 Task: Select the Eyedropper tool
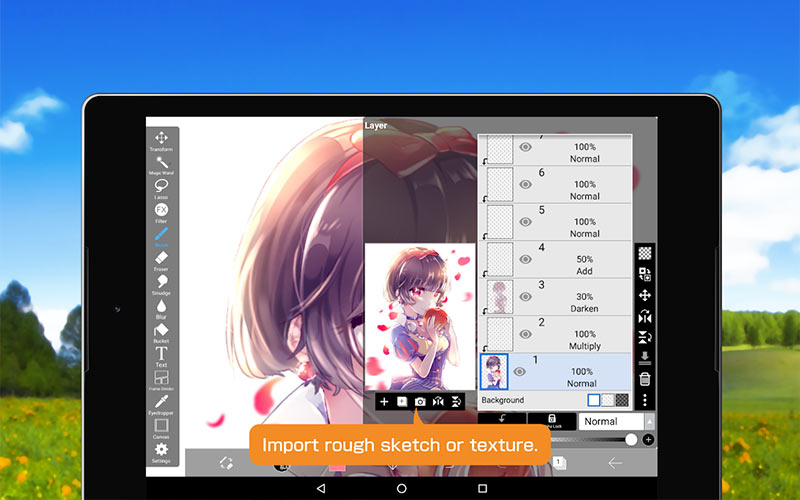click(x=161, y=404)
